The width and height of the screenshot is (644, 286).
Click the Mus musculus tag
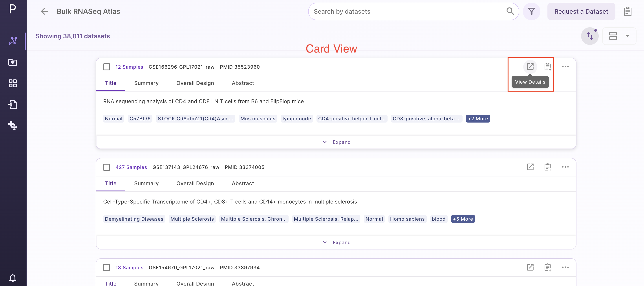point(258,119)
